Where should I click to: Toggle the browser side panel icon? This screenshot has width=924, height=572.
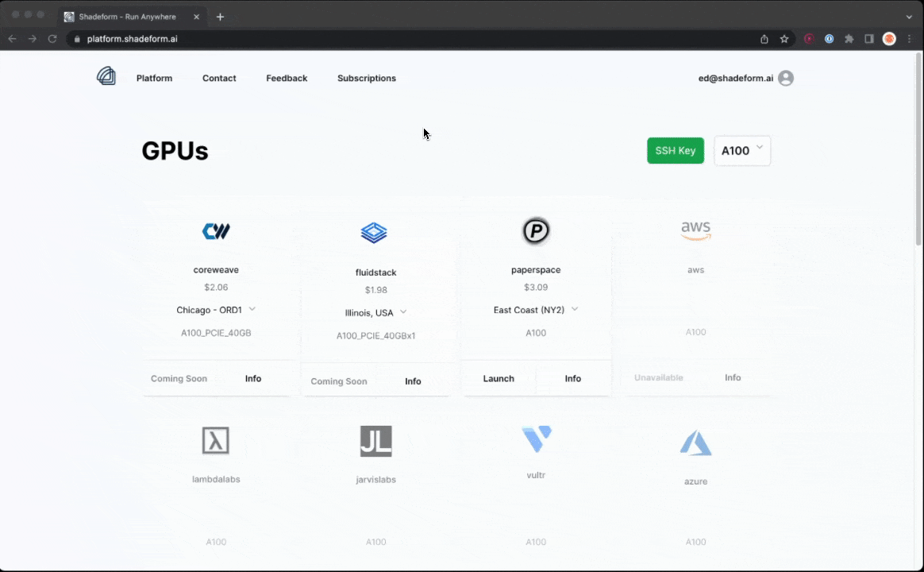(x=869, y=39)
